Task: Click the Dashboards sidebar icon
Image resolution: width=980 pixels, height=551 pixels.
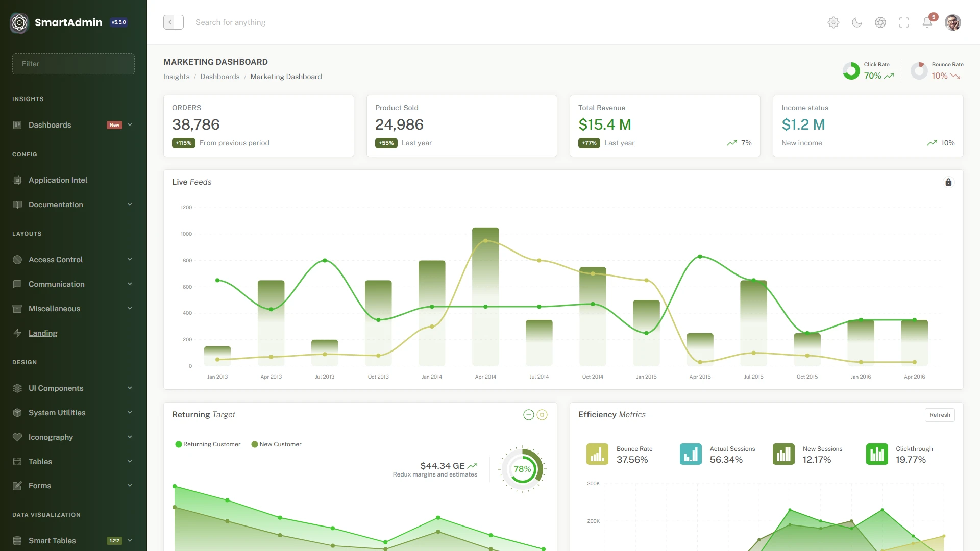Action: click(x=17, y=125)
